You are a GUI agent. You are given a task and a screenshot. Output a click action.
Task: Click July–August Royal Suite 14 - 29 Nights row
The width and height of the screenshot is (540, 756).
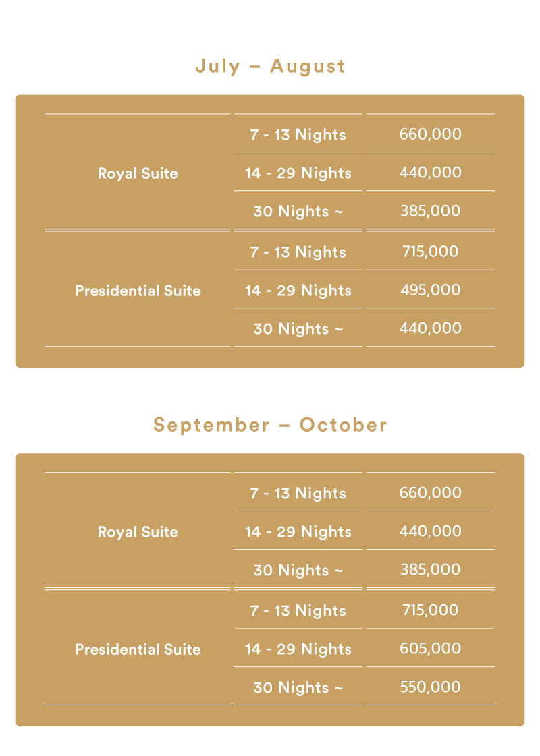pyautogui.click(x=364, y=173)
